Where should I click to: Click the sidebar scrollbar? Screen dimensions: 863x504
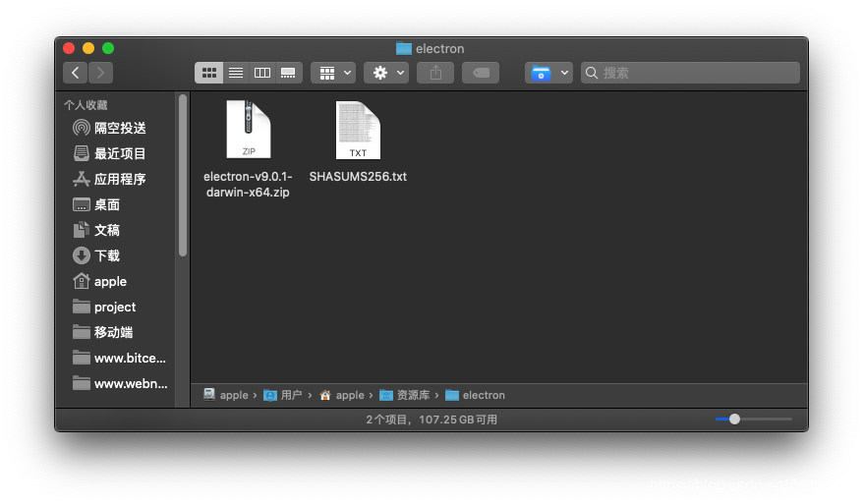[x=183, y=175]
